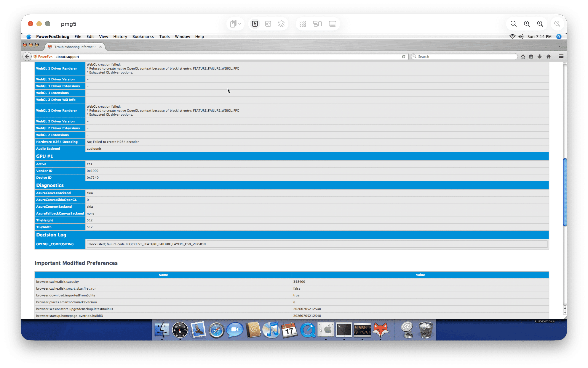Bookmark this page with star icon

[523, 57]
